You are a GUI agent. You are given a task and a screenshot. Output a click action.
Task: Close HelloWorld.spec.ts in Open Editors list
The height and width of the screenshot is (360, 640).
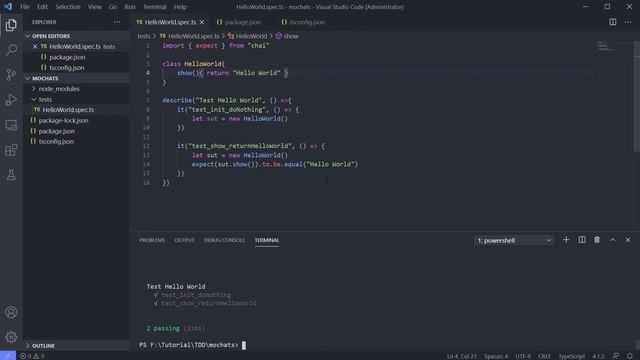pyautogui.click(x=35, y=47)
